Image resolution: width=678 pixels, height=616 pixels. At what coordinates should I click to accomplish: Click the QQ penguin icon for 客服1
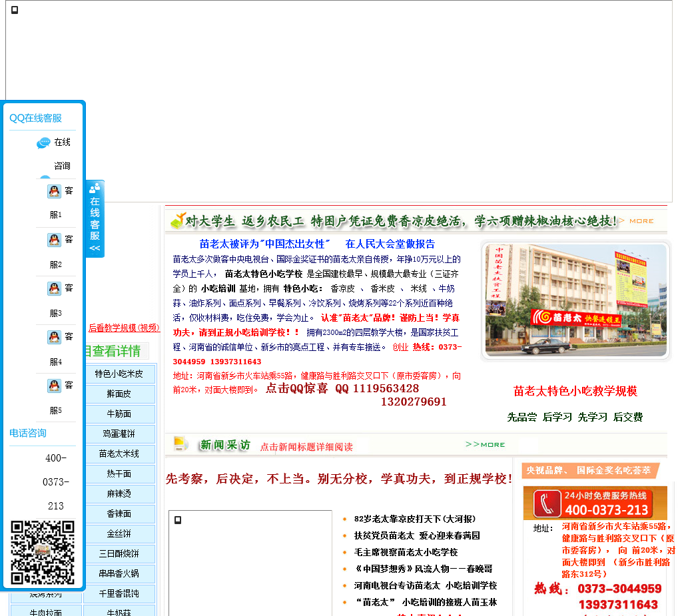pyautogui.click(x=54, y=191)
